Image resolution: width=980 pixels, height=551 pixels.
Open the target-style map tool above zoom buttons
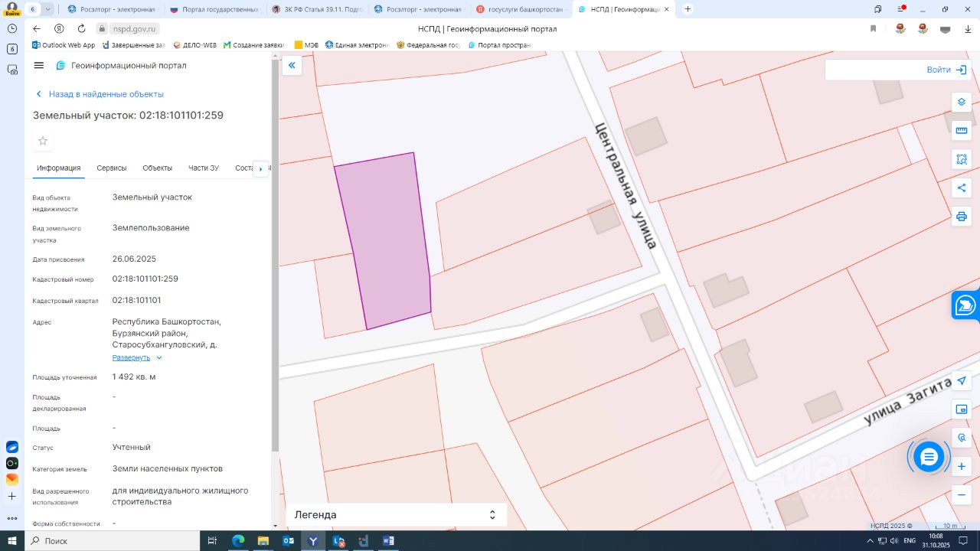point(962,438)
